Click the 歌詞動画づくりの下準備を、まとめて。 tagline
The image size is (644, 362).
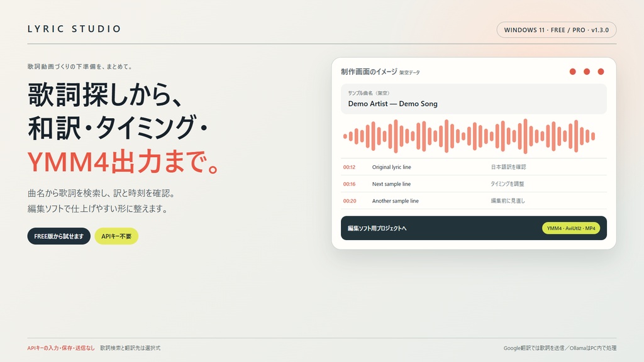click(x=80, y=67)
